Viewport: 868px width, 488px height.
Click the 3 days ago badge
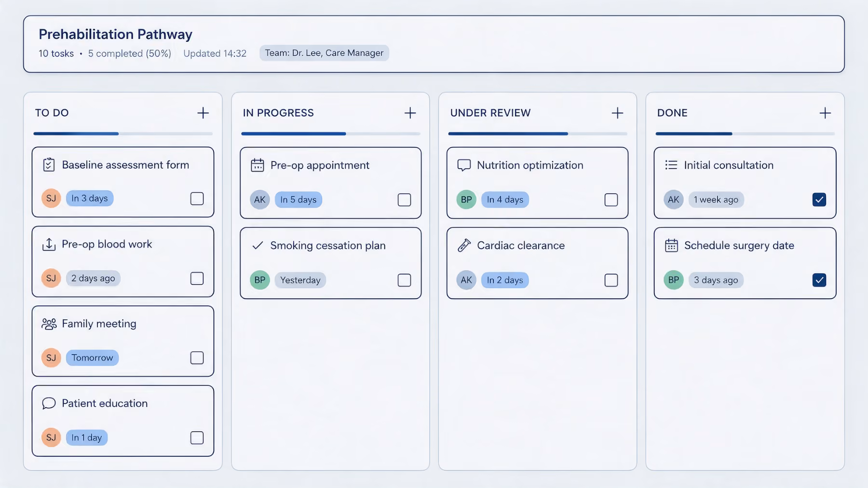pos(716,280)
